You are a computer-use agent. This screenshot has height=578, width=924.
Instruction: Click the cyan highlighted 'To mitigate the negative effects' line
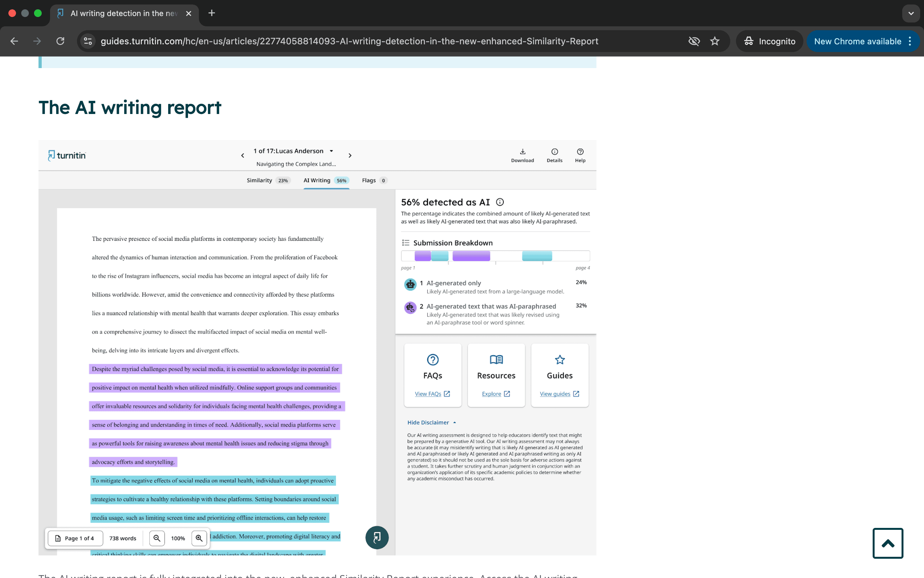coord(213,480)
